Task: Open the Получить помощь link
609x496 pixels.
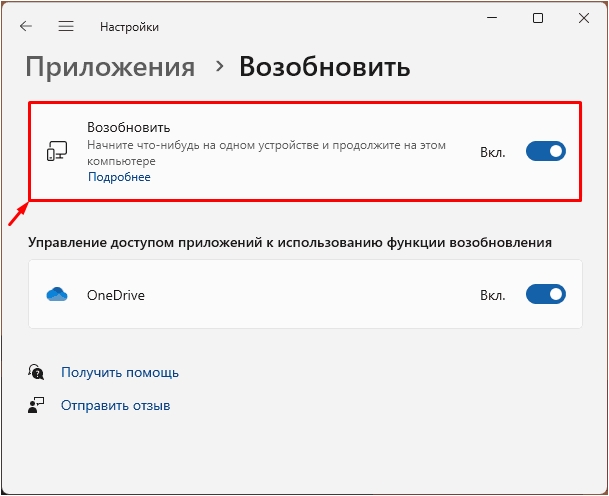Action: (120, 372)
